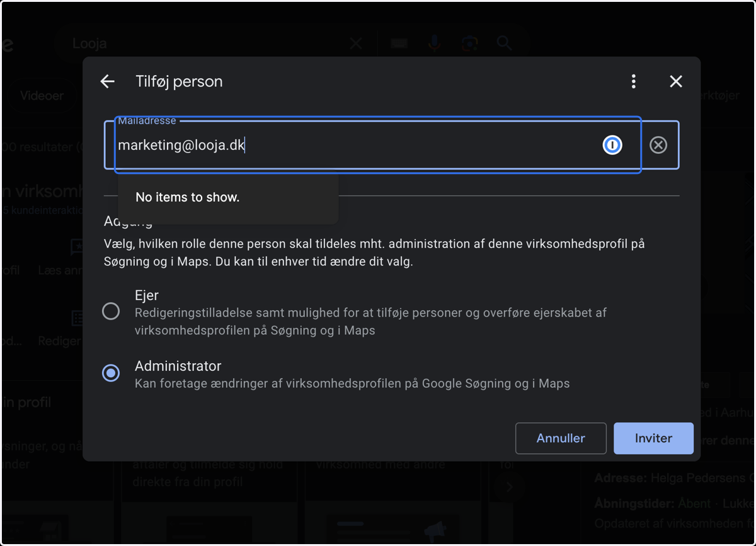Click the keyboard icon in search bar
Viewport: 756px width, 546px height.
[x=398, y=43]
